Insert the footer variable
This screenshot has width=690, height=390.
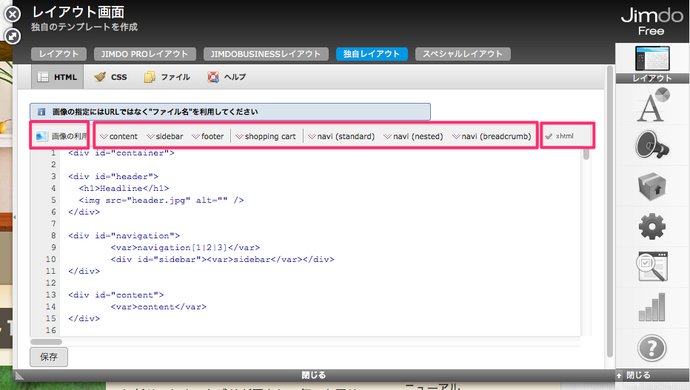click(208, 136)
